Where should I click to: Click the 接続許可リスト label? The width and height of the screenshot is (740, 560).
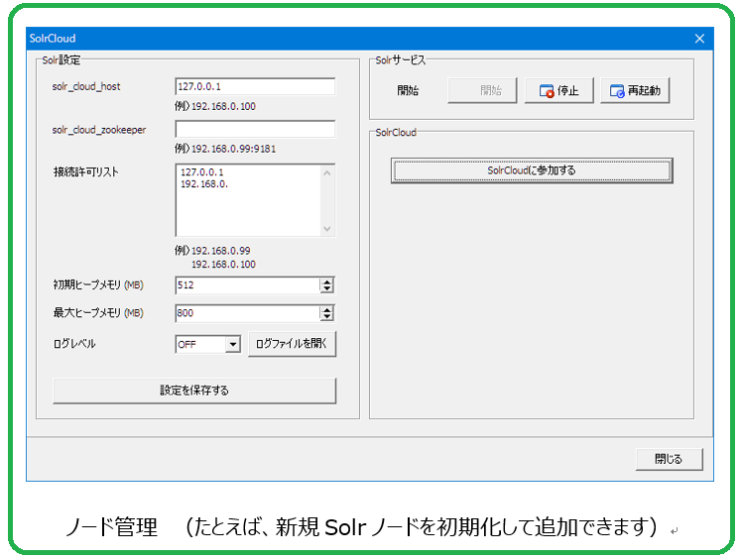click(86, 172)
